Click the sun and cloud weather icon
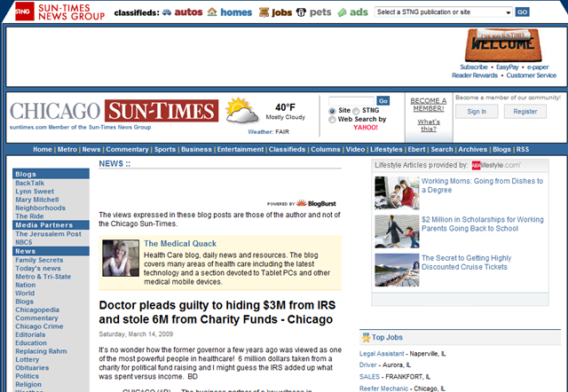This screenshot has height=392, width=568. click(x=241, y=110)
